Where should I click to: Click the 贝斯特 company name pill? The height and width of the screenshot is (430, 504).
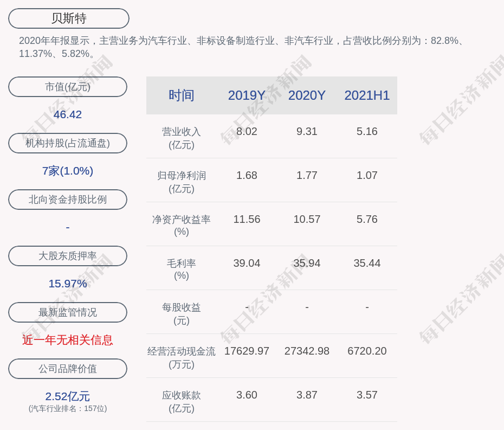tap(69, 18)
